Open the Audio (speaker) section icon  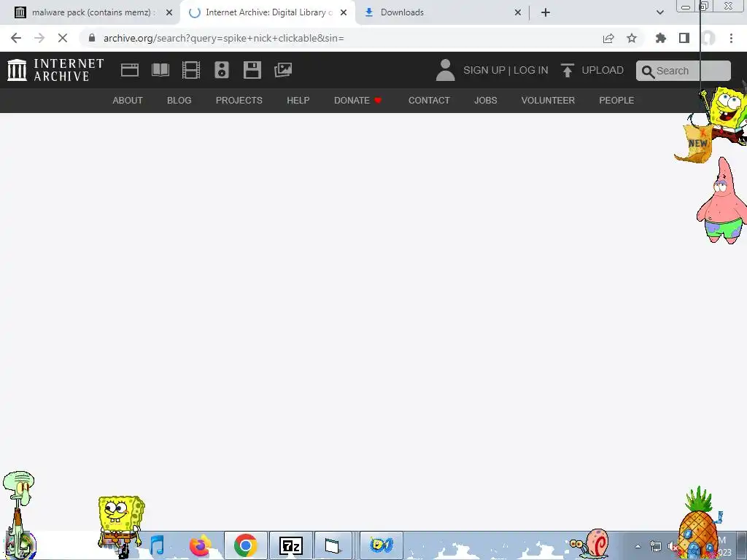(x=222, y=70)
